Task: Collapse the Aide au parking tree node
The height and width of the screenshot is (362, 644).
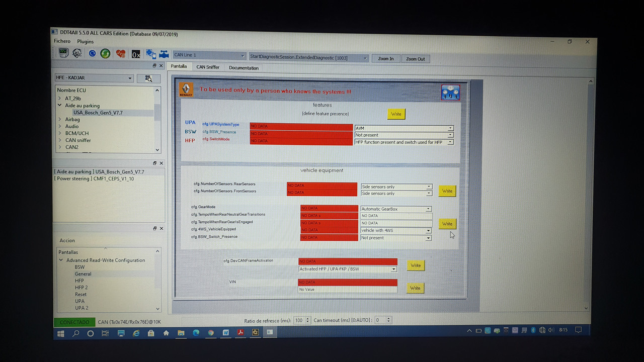Action: 60,106
